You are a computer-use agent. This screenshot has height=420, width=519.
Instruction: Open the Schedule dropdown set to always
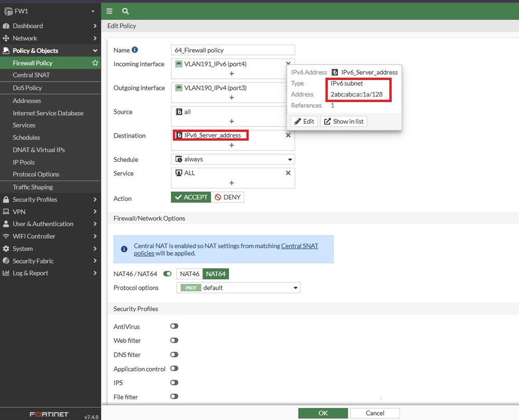click(x=233, y=159)
